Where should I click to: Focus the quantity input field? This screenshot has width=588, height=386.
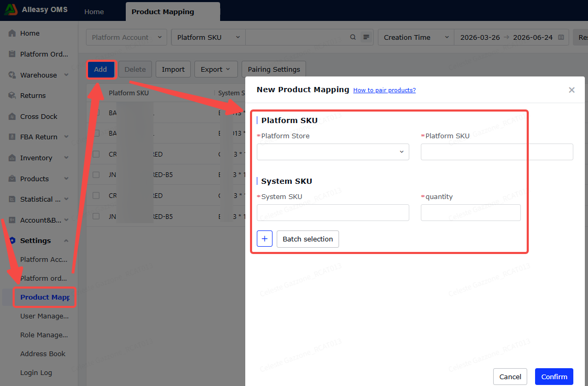coord(471,213)
